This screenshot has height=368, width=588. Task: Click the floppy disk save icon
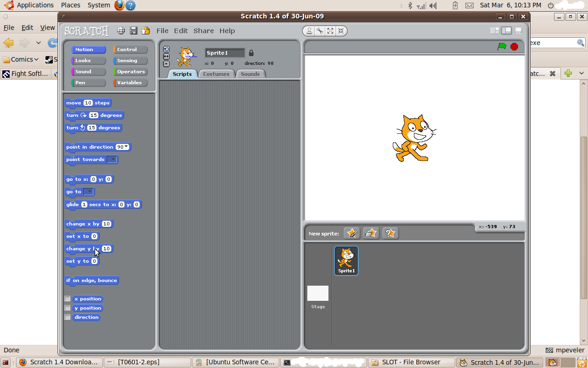[x=134, y=31]
